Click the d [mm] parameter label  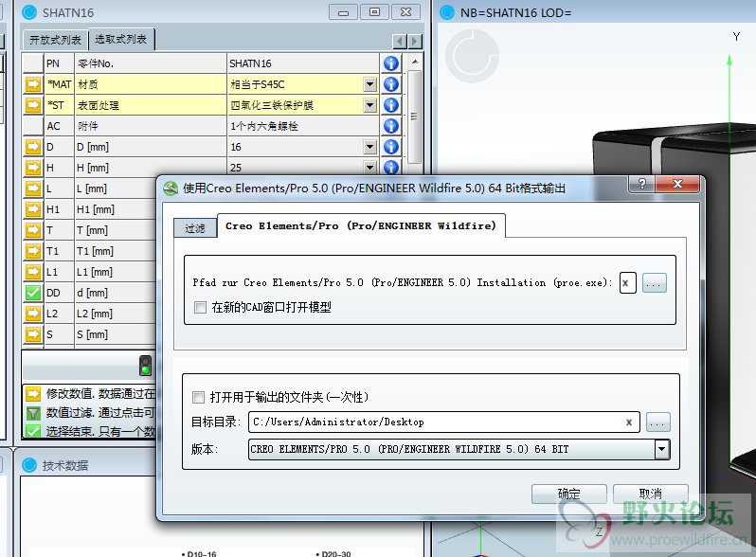(92, 293)
